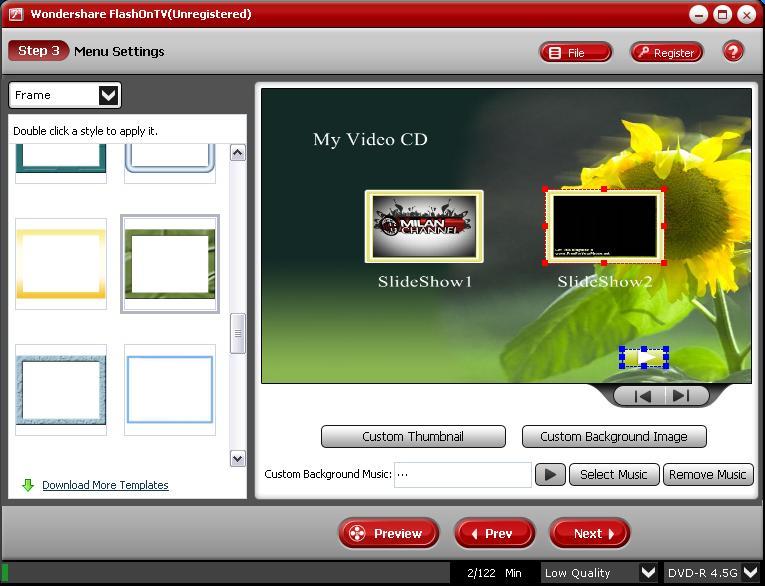The image size is (765, 586).
Task: Click Select Music button
Action: (x=614, y=474)
